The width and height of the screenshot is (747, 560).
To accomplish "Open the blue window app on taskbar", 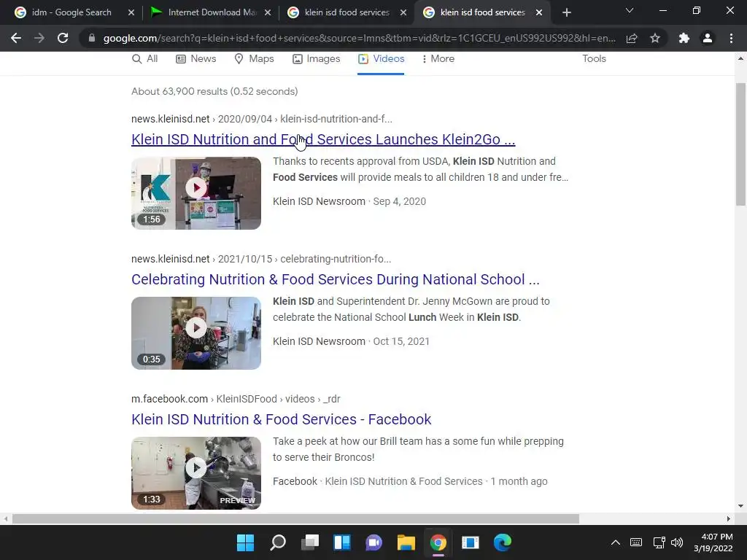I will 471,542.
